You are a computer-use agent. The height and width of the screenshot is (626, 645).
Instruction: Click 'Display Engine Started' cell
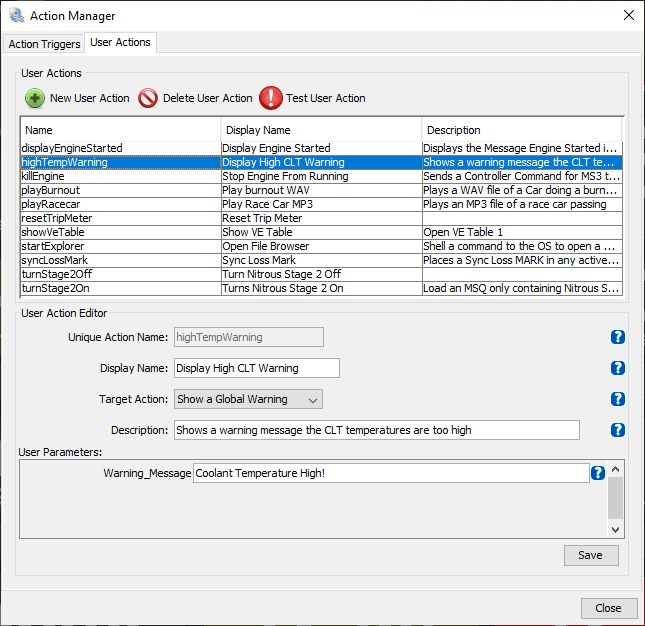click(322, 148)
